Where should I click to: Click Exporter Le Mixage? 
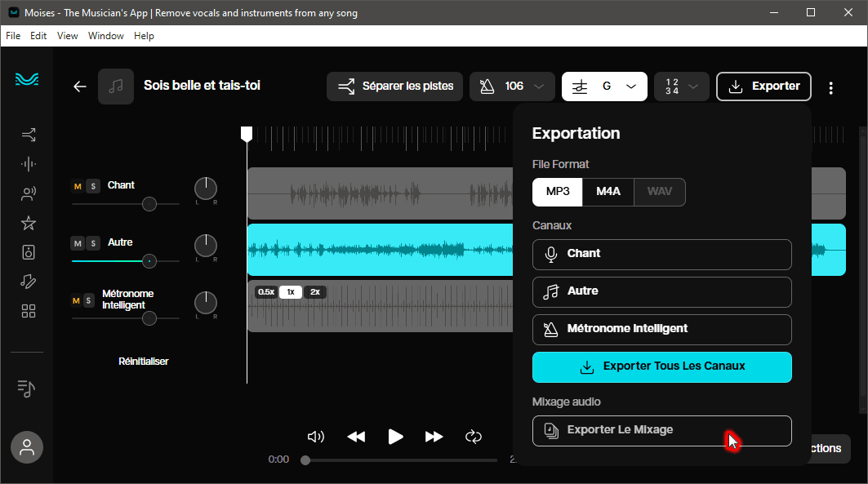(662, 431)
